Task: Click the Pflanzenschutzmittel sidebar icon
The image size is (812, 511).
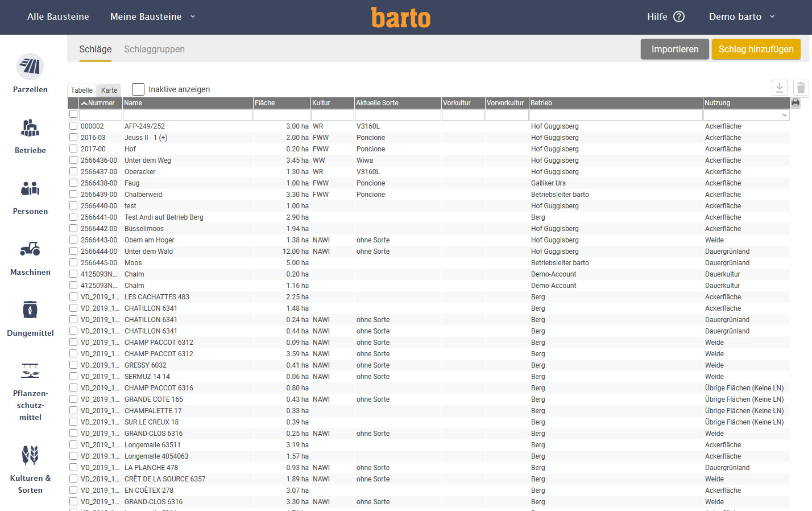Action: tap(30, 370)
